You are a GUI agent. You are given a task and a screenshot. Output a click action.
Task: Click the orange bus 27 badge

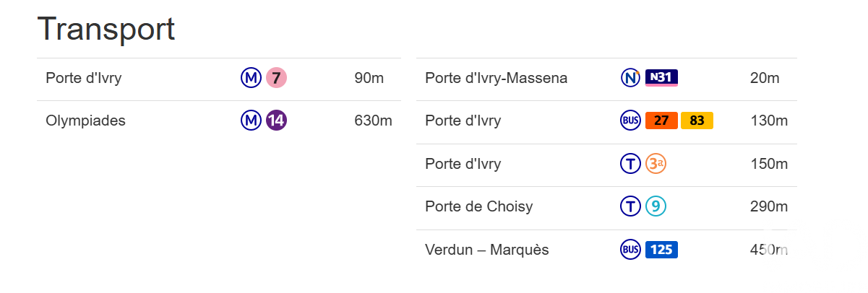[x=661, y=121]
